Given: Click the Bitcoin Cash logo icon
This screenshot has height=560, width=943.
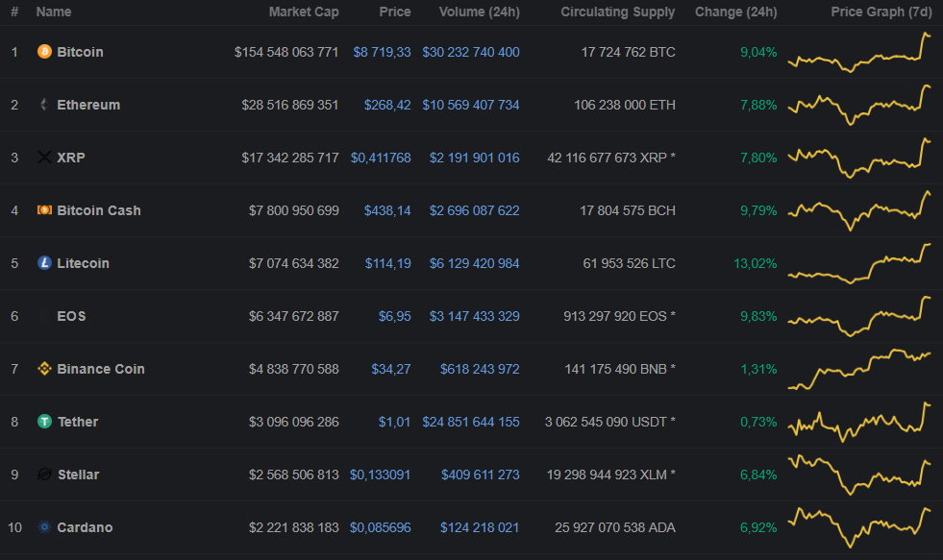Looking at the screenshot, I should click(44, 210).
